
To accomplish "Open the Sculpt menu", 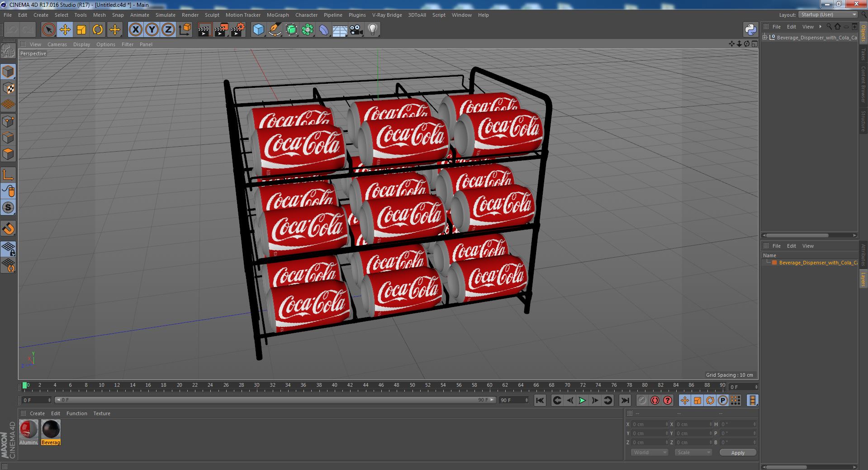I will [x=212, y=15].
